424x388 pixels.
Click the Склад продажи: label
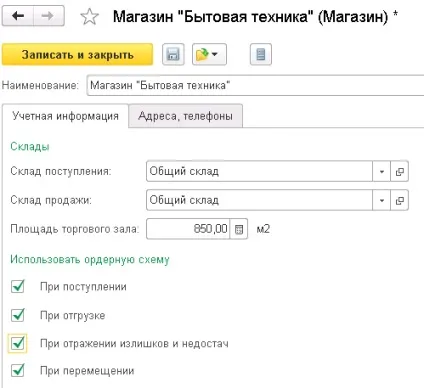(x=51, y=200)
